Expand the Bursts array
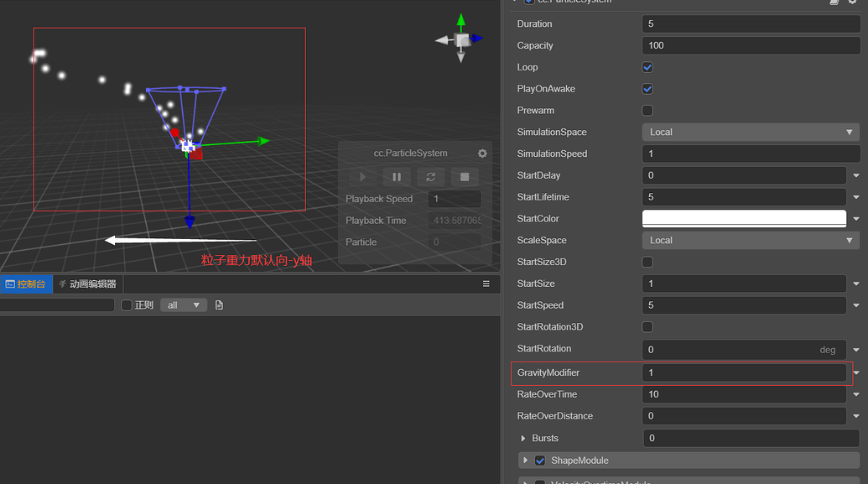 [x=522, y=438]
